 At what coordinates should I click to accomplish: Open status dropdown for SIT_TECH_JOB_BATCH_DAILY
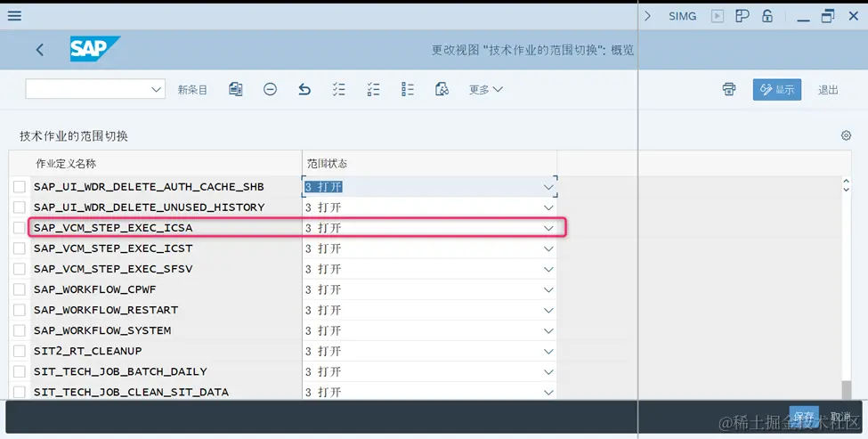pos(548,371)
